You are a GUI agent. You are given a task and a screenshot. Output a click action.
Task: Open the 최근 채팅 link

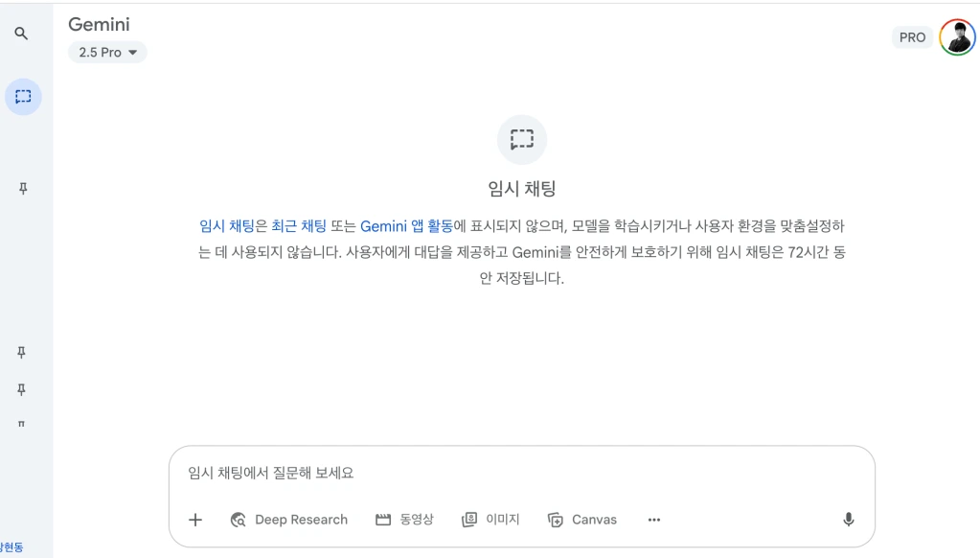299,226
